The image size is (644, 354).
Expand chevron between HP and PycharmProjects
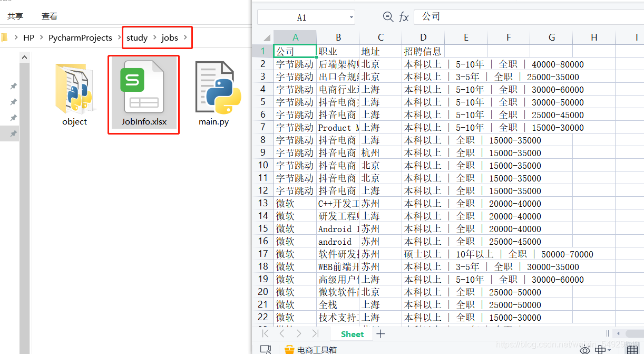click(x=41, y=38)
